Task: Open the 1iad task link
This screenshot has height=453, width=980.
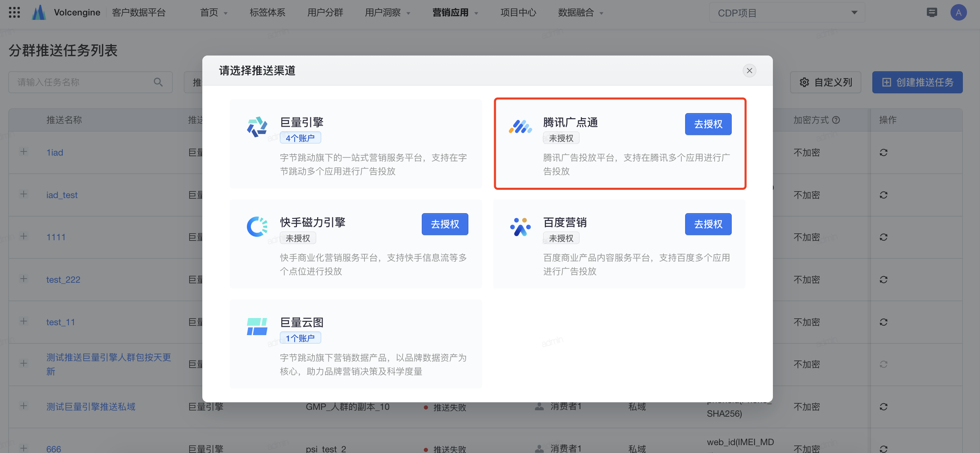Action: (55, 153)
